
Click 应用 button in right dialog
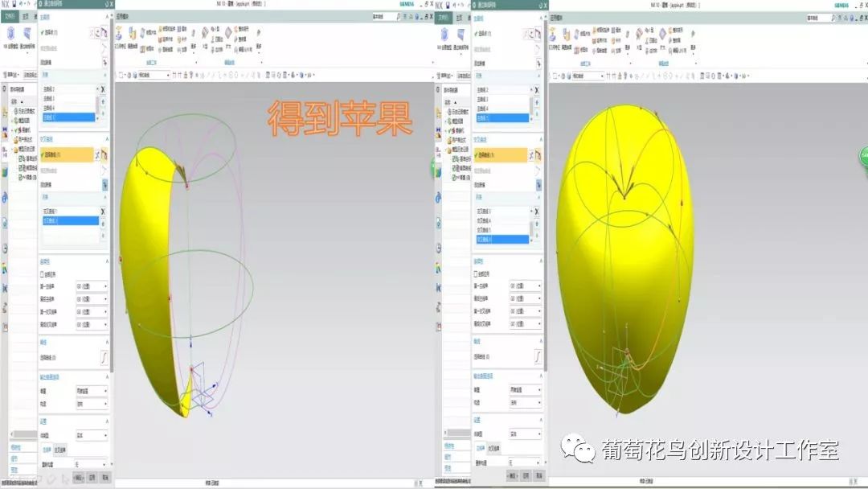click(x=526, y=475)
